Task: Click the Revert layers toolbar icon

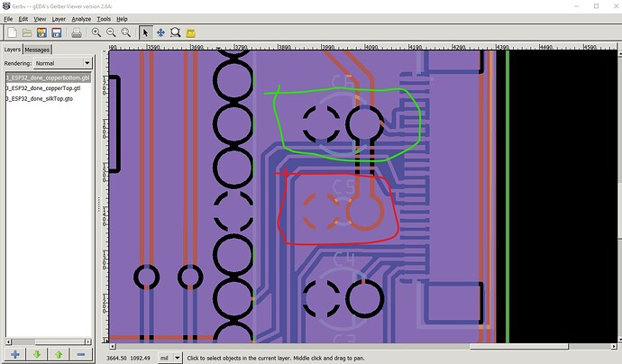Action: tap(41, 32)
